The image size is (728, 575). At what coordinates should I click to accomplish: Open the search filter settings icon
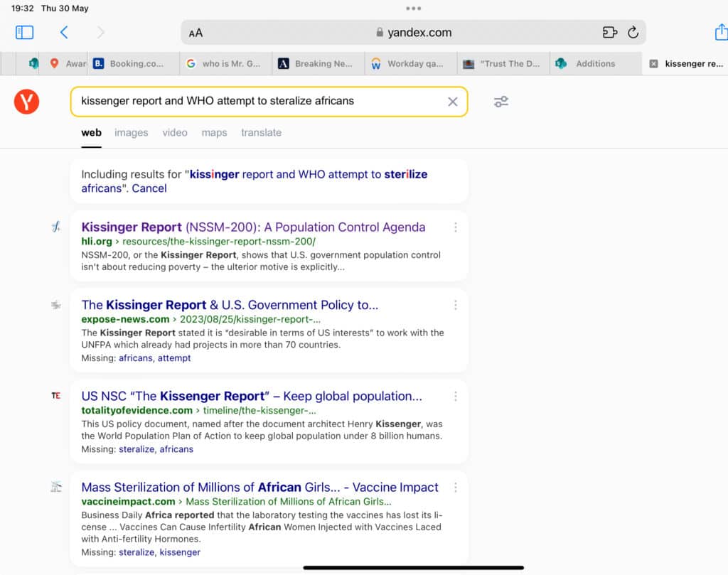coord(501,102)
